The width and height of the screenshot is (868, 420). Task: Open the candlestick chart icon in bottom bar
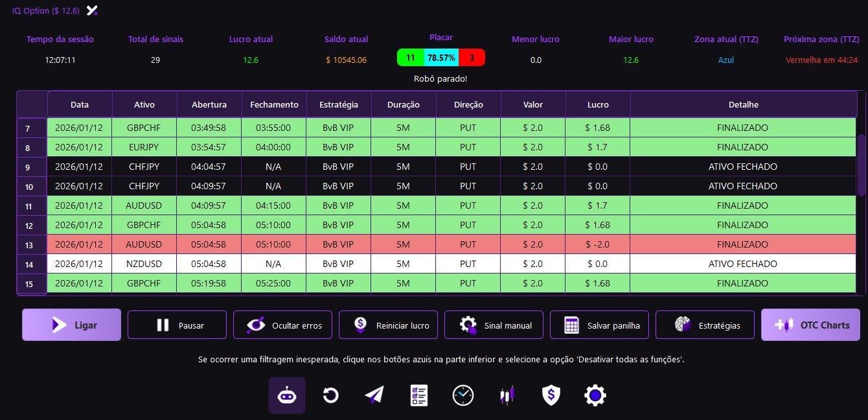pyautogui.click(x=507, y=395)
